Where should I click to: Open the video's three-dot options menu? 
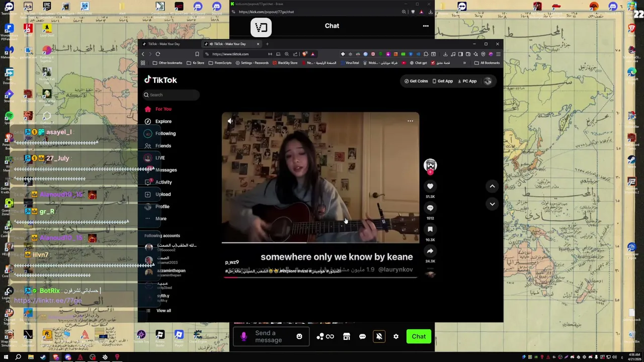click(410, 121)
